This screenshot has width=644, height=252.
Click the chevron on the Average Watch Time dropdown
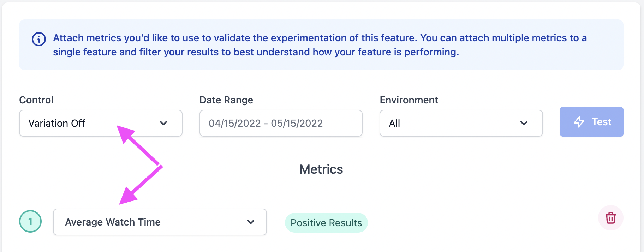[251, 222]
